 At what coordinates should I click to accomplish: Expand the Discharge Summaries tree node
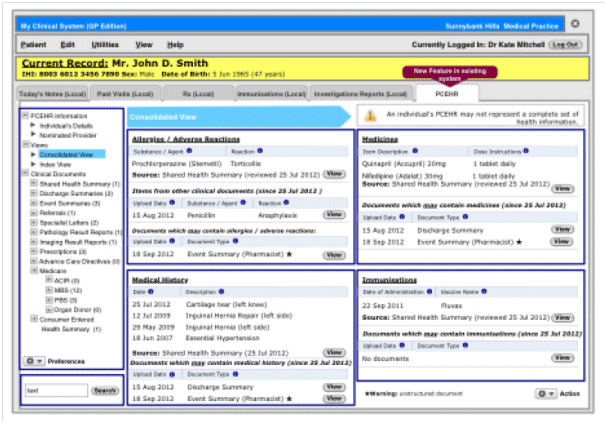click(35, 191)
